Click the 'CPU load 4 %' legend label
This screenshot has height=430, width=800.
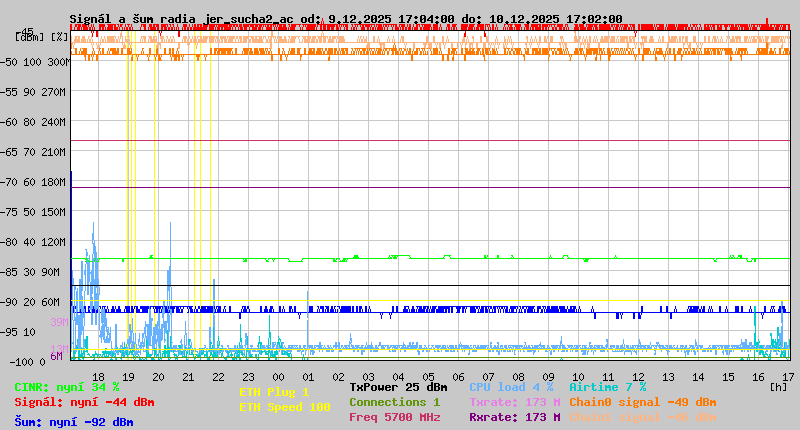coord(511,387)
